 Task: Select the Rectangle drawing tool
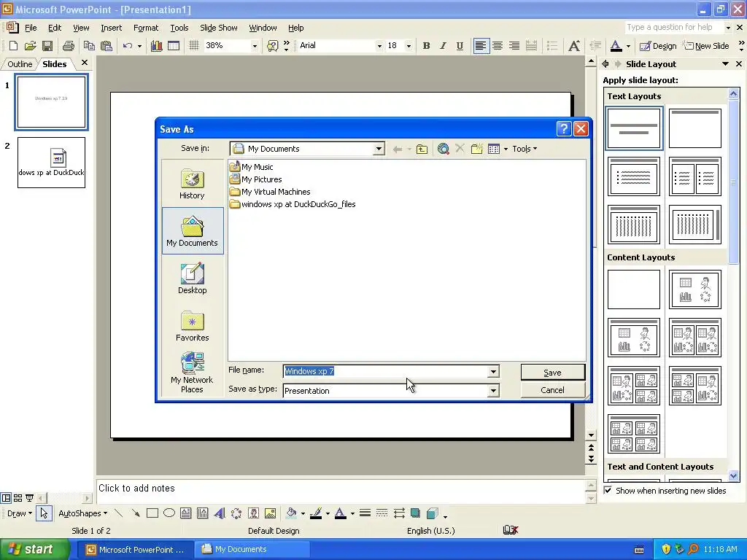point(152,513)
